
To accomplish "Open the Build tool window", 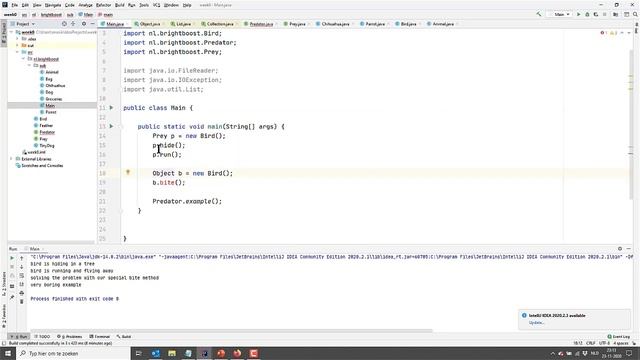I will [x=124, y=337].
